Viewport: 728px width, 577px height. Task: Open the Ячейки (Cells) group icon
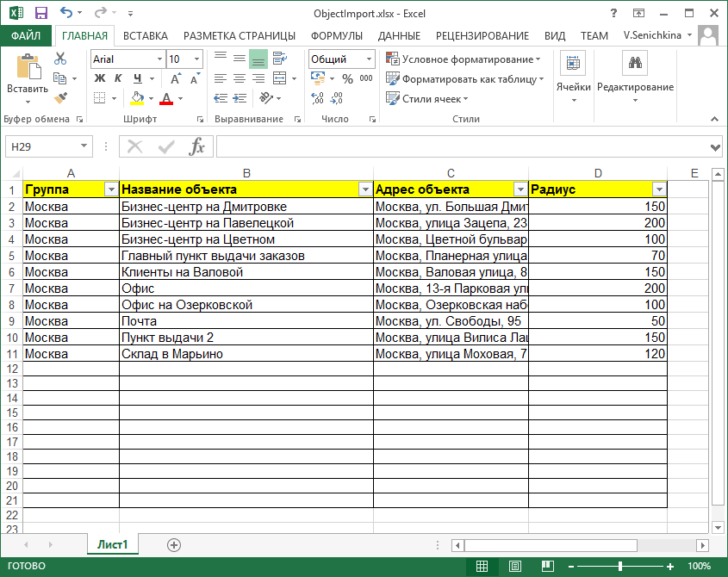tap(573, 63)
